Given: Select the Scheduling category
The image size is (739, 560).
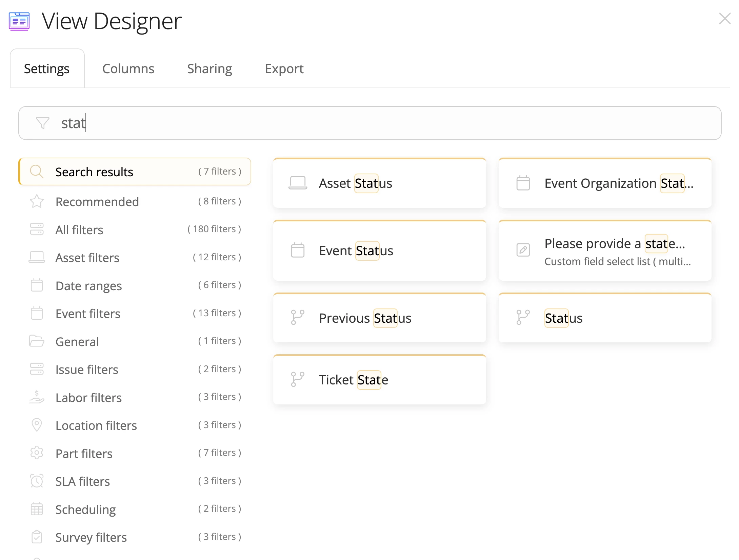Looking at the screenshot, I should [x=135, y=509].
